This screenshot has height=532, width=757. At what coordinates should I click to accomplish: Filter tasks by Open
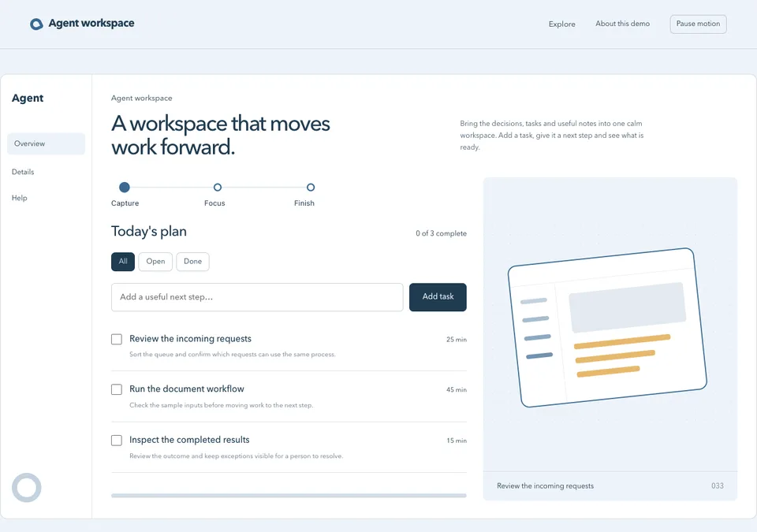(155, 261)
